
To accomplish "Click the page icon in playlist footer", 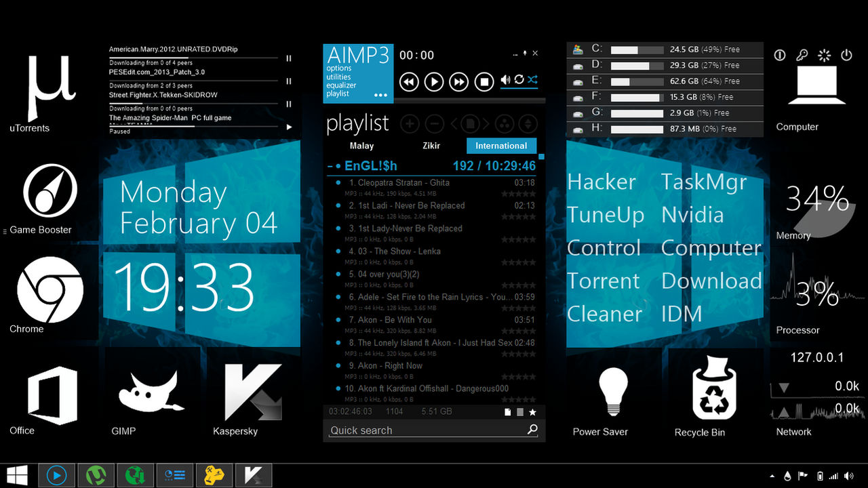I will 507,412.
